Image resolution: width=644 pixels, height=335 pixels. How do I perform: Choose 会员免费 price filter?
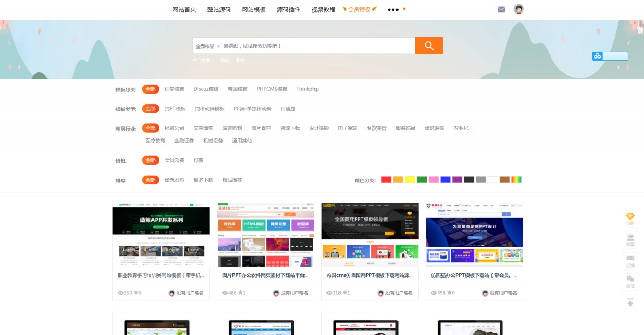174,160
